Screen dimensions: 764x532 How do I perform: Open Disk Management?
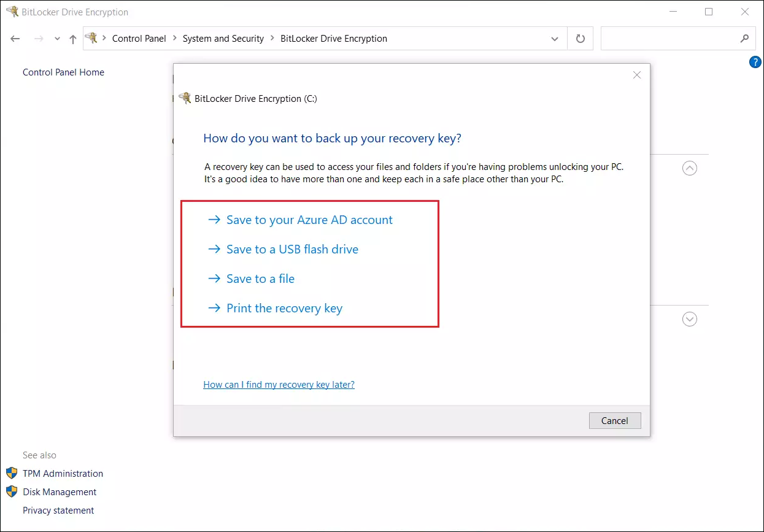coord(60,492)
